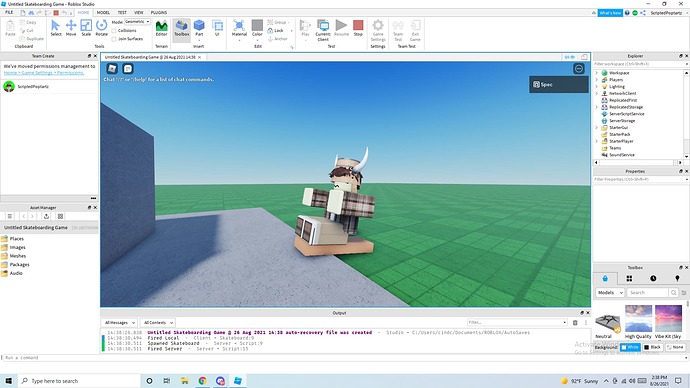Toggle the Toolbox ribbon button
The image size is (690, 388).
pos(181,29)
